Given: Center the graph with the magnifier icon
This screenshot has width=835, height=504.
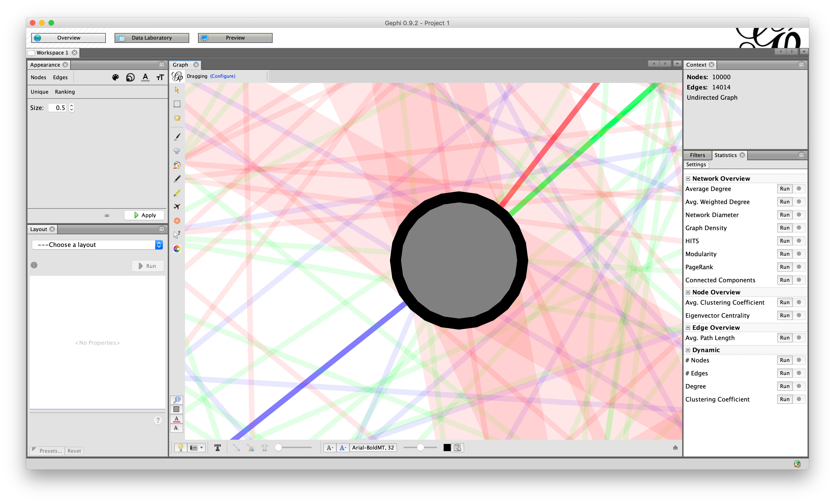Looking at the screenshot, I should click(177, 400).
